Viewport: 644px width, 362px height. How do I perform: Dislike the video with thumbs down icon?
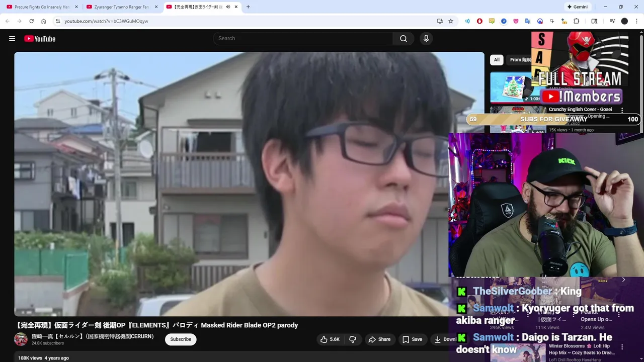(x=353, y=339)
